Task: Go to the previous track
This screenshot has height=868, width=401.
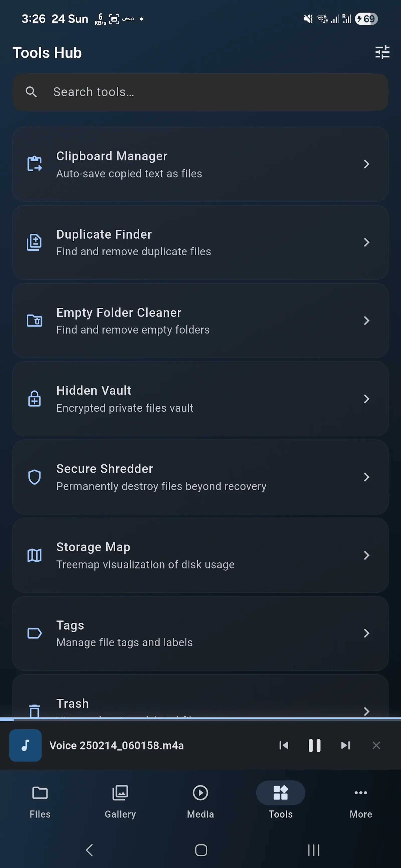Action: 284,745
